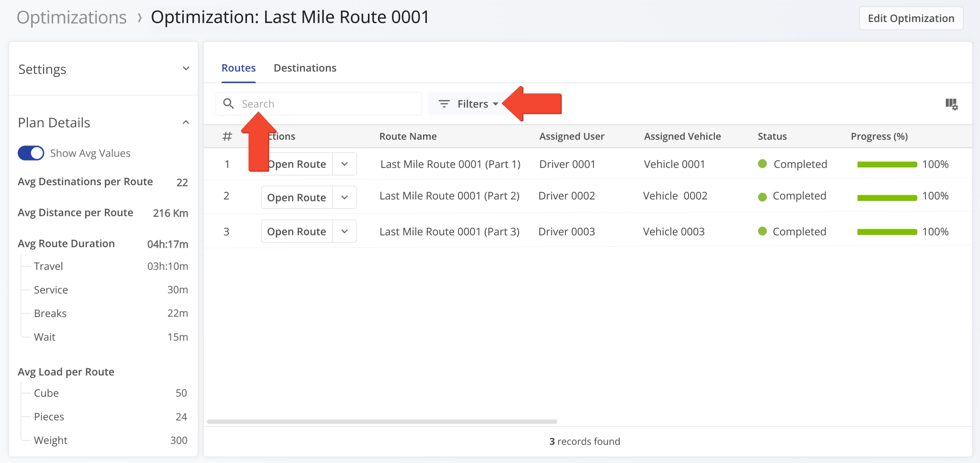Viewport: 980px width, 463px height.
Task: Open dropdown arrow beside Part 3 Open Route
Action: tap(345, 231)
